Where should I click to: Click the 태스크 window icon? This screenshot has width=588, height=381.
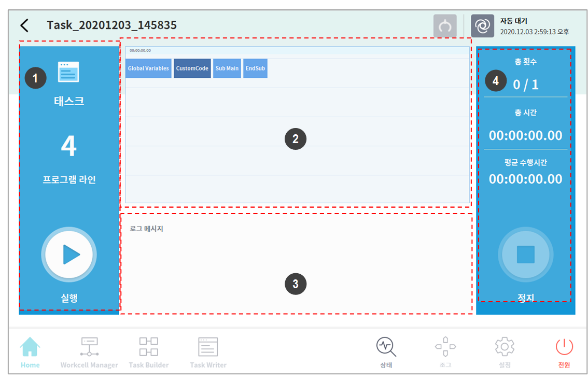(x=68, y=73)
